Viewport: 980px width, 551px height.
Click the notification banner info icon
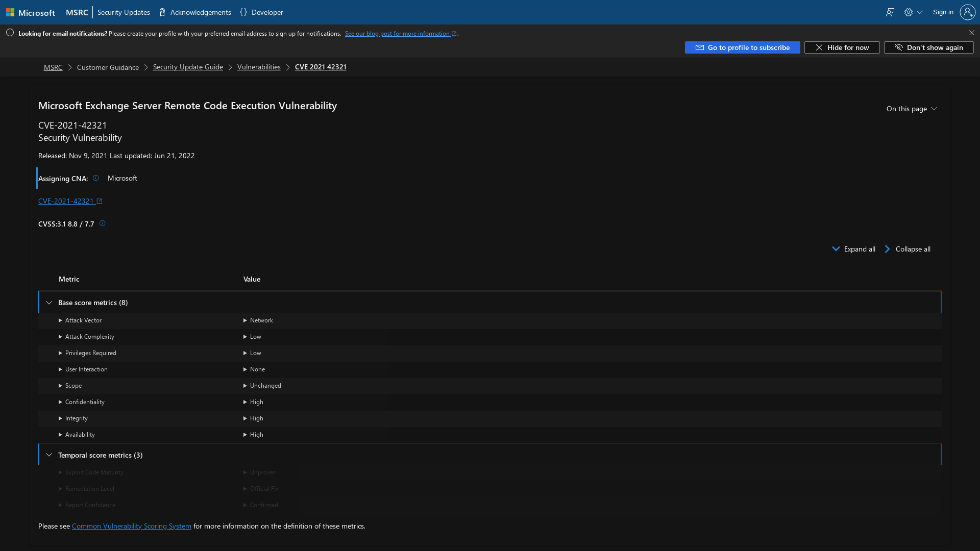coord(10,33)
